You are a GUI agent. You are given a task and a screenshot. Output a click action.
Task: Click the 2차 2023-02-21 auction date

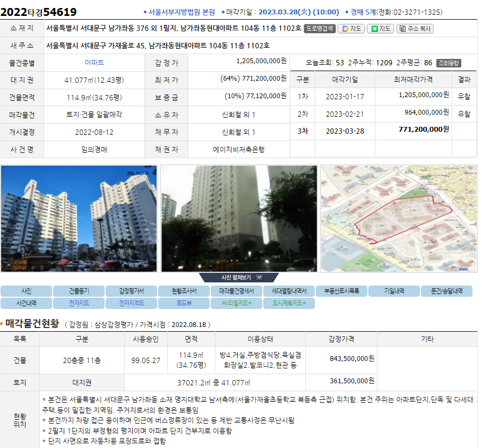(x=345, y=114)
